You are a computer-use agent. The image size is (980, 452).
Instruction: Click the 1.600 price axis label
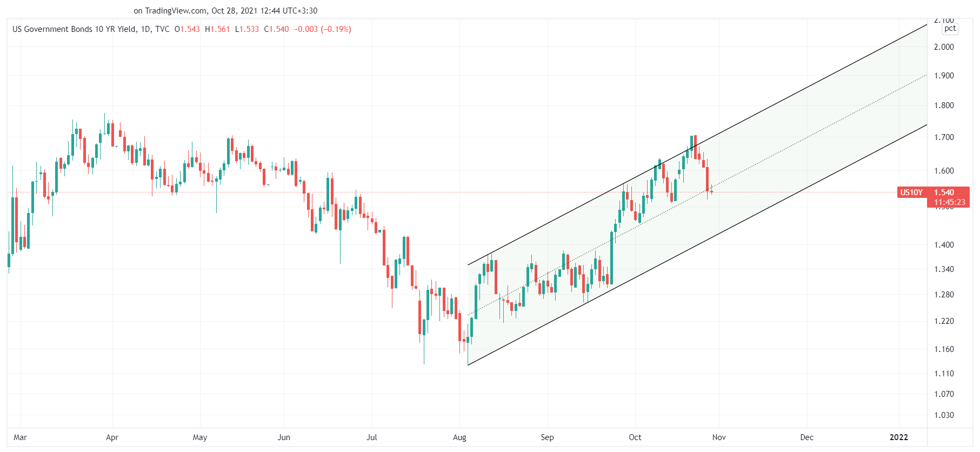coord(944,171)
